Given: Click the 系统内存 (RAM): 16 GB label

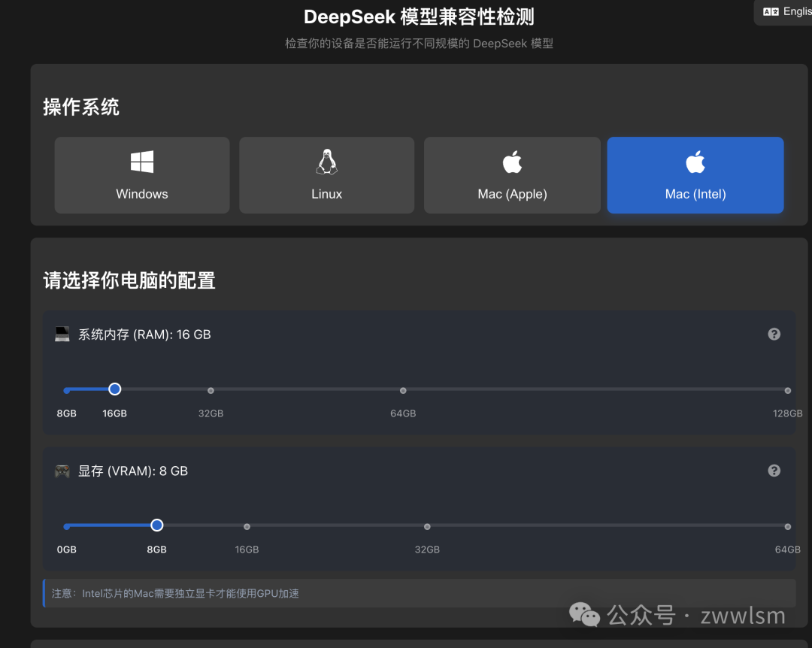Looking at the screenshot, I should tap(144, 335).
